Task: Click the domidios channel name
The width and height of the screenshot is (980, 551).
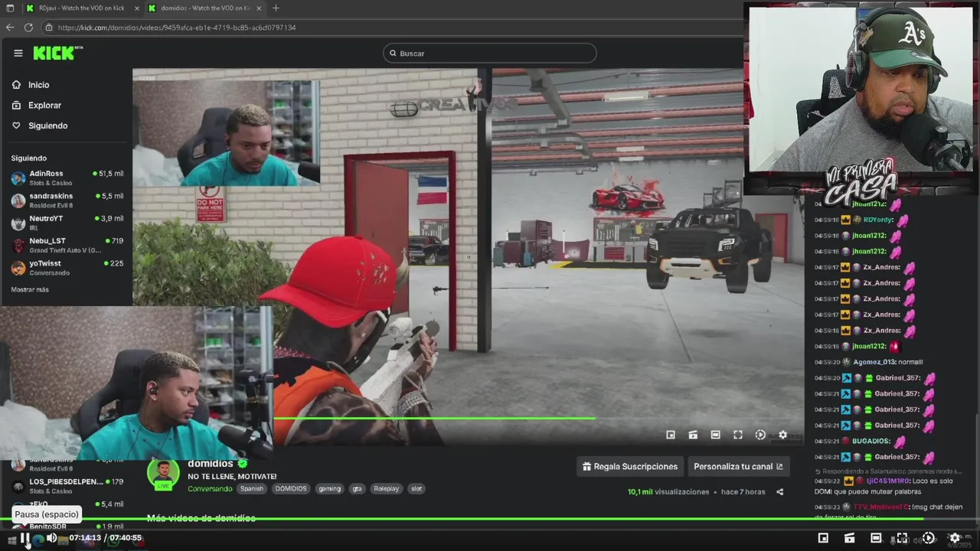Action: coord(211,464)
